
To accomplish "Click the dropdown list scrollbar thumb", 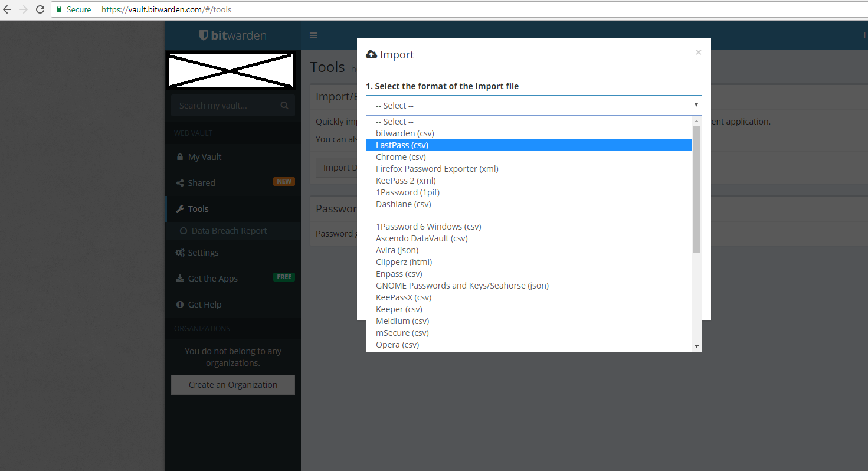I will 696,189.
